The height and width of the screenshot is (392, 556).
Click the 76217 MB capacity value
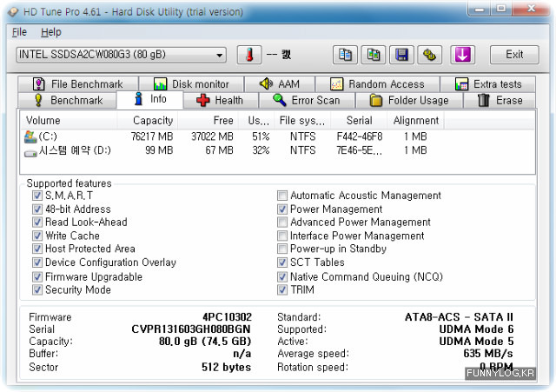[x=152, y=136]
